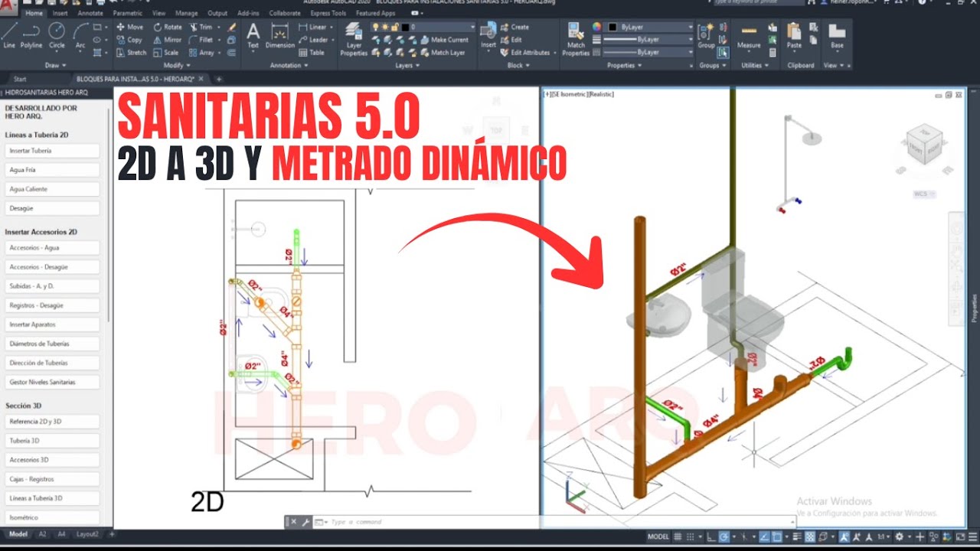This screenshot has height=551, width=980.
Task: Click the Copy tool in Modify
Action: point(129,40)
